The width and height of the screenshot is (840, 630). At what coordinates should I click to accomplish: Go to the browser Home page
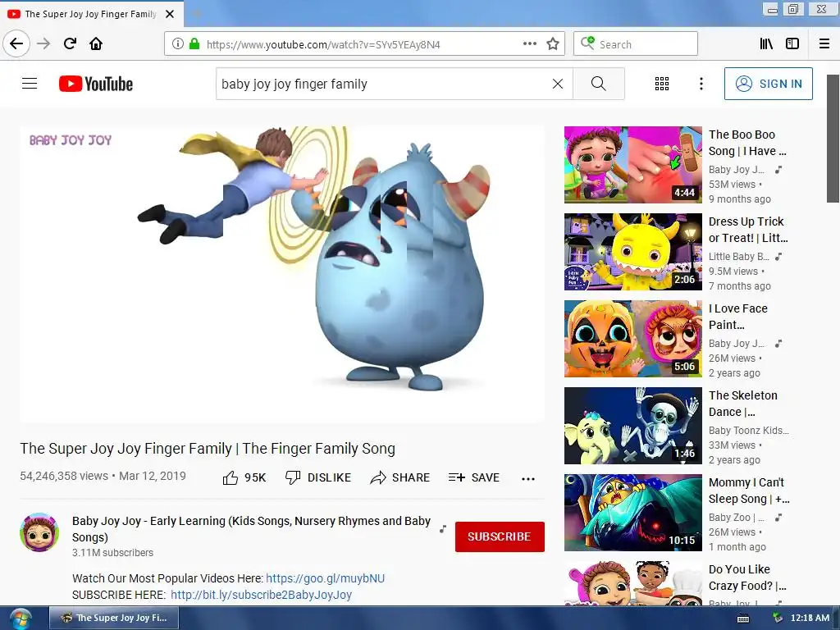click(96, 43)
